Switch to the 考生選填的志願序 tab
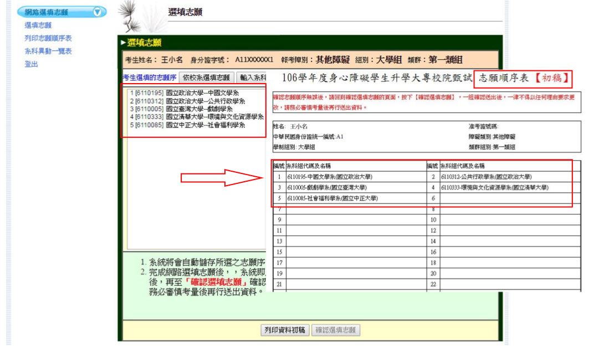The width and height of the screenshot is (599, 364). coord(150,78)
